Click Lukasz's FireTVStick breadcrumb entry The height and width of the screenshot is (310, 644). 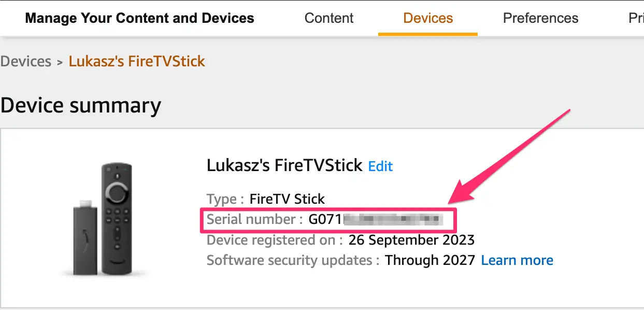[x=137, y=61]
